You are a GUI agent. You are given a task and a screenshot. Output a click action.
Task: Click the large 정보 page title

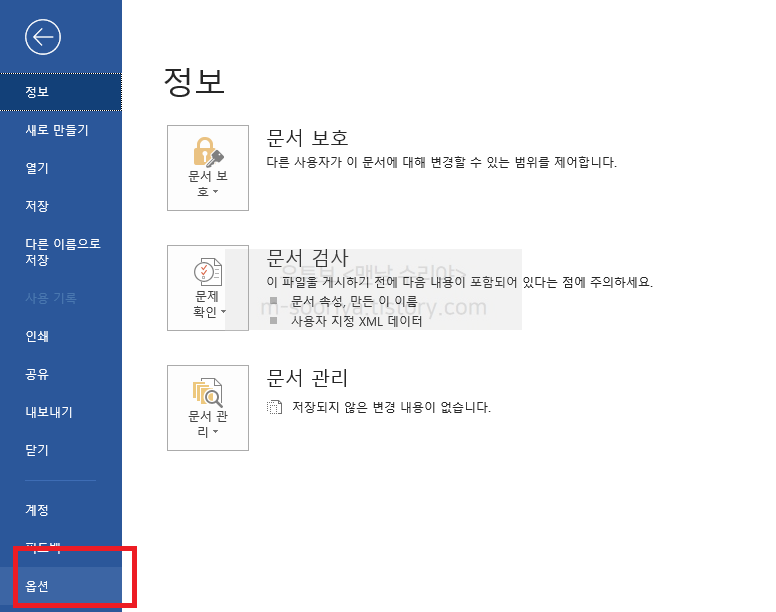pos(194,82)
